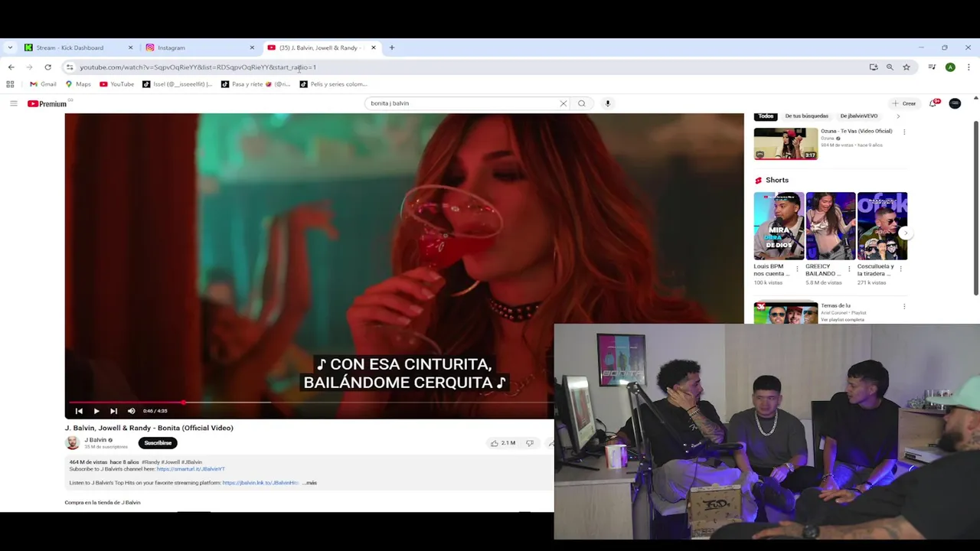Select the Todos filter chip
Screen dimensions: 980x551
(x=766, y=116)
